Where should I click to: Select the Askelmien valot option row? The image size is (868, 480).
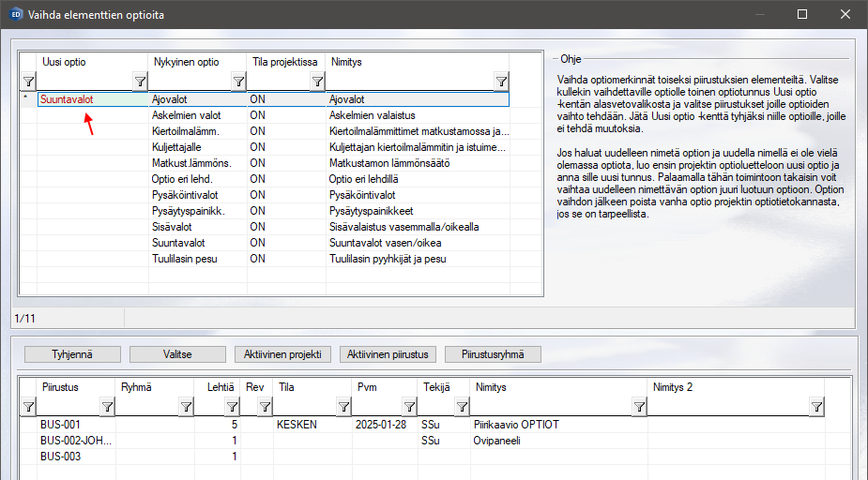pyautogui.click(x=186, y=114)
